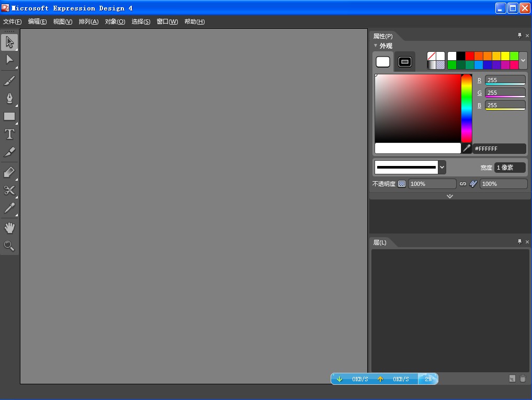Switch to the Fill attribute tab
The image size is (532, 400).
383,62
